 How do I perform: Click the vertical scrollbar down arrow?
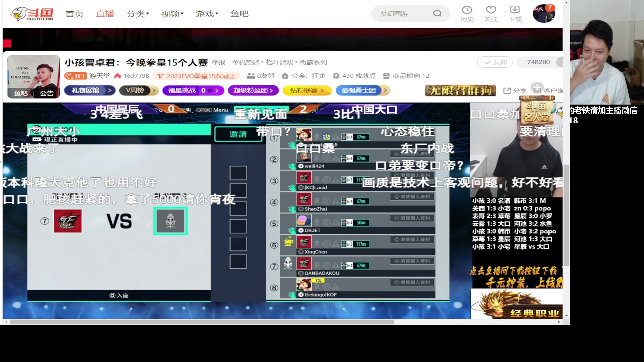tap(567, 316)
